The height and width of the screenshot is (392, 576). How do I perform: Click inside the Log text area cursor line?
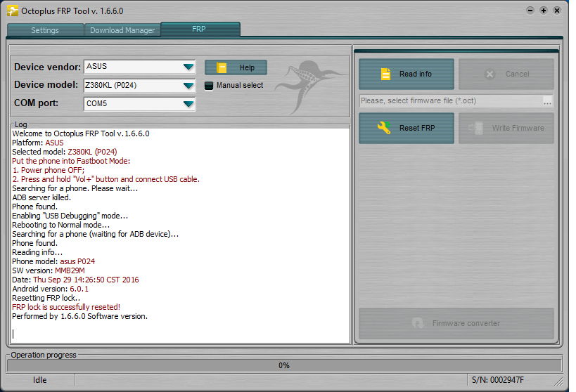pos(180,334)
